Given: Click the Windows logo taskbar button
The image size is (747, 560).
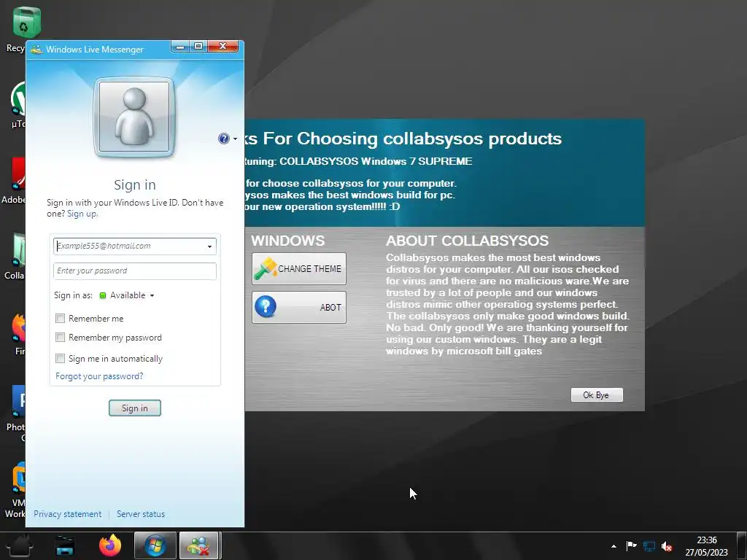Looking at the screenshot, I should pyautogui.click(x=155, y=545).
